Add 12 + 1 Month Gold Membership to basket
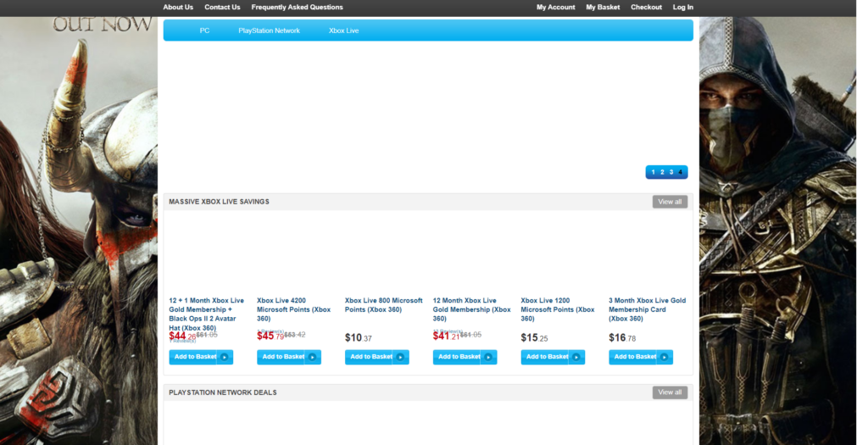Image resolution: width=868 pixels, height=445 pixels. tap(201, 357)
